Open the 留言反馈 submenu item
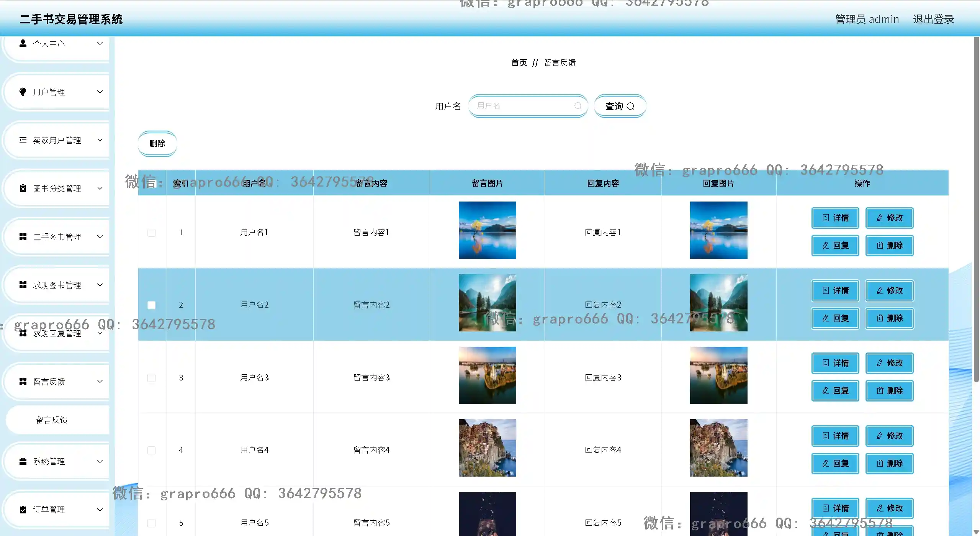The width and height of the screenshot is (980, 536). 52,420
